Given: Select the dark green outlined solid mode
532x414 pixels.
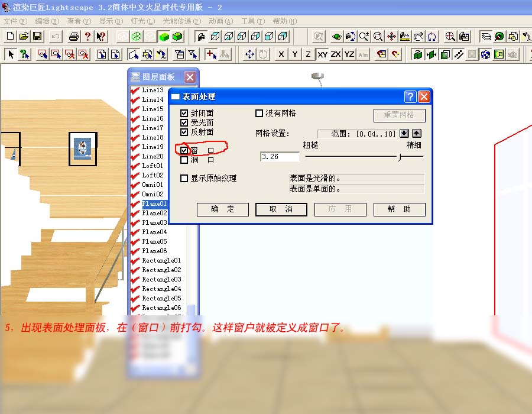Looking at the screenshot, I should (177, 36).
